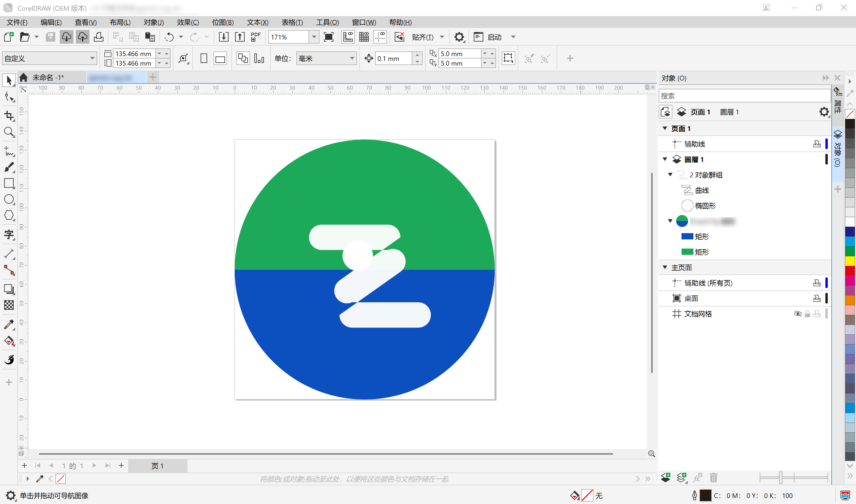Activate the Eyedropper tool

tap(9, 325)
